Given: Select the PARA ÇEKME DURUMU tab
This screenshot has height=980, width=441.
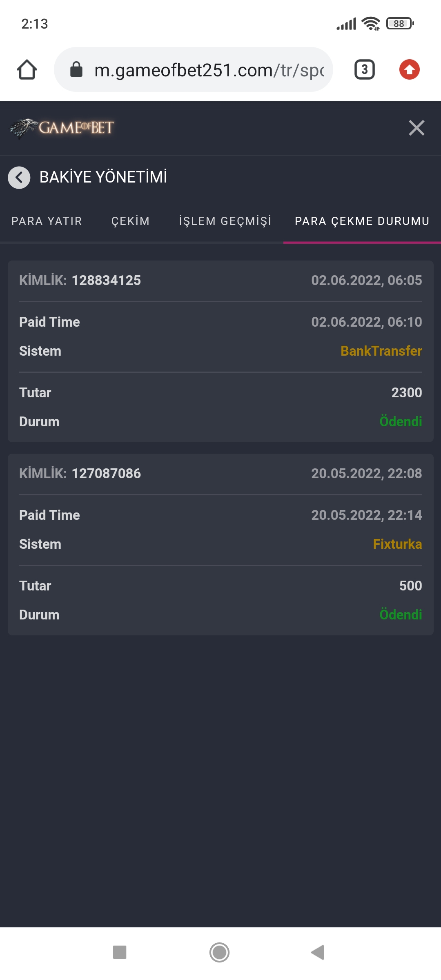Looking at the screenshot, I should (x=362, y=221).
